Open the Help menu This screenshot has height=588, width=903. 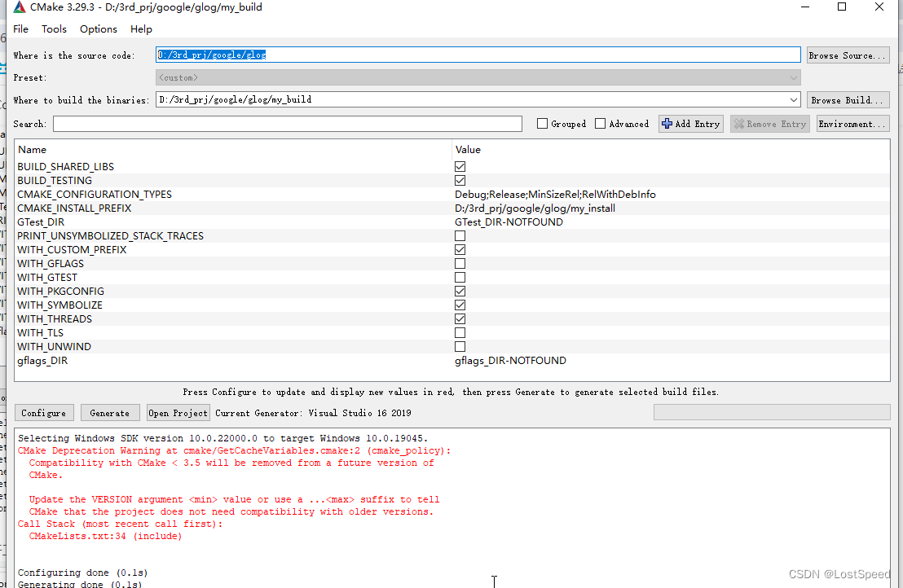click(x=141, y=29)
